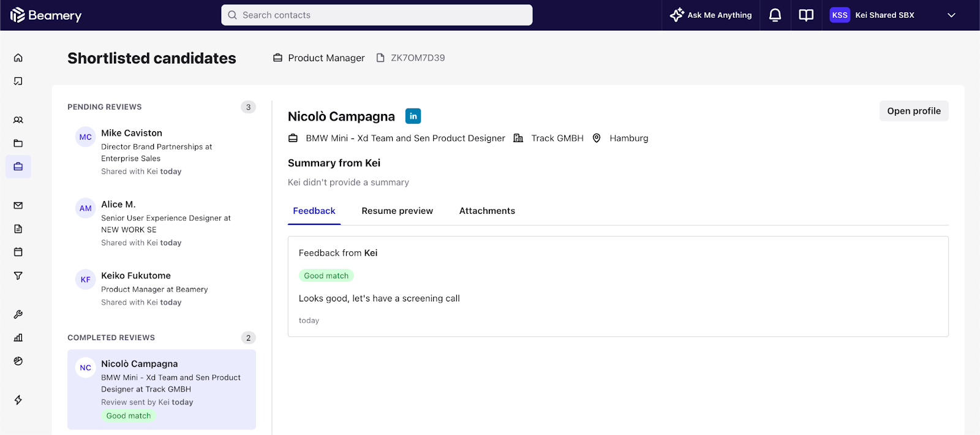Click the "Looks good, let's have a screening call" text

tap(379, 298)
